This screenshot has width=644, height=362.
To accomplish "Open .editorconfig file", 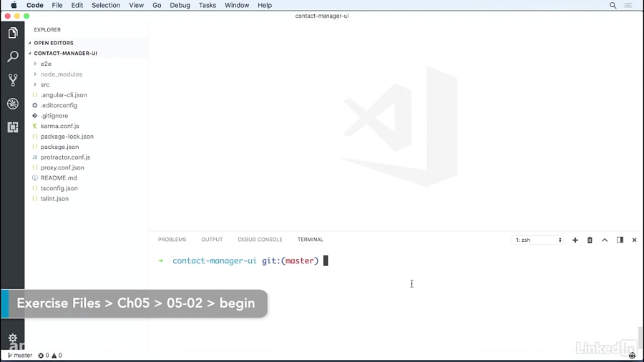I will pos(59,105).
